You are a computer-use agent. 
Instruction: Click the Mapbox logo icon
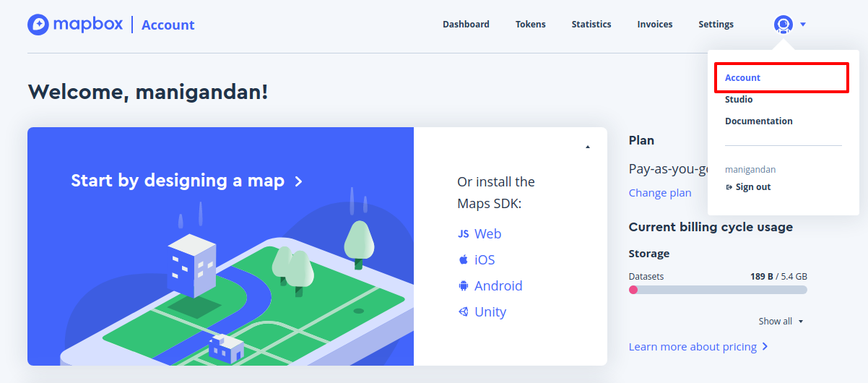tap(38, 25)
